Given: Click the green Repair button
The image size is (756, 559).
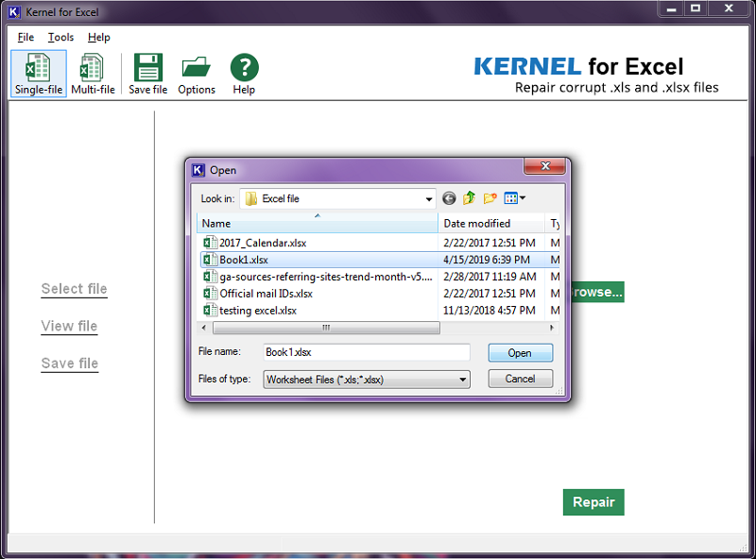Looking at the screenshot, I should [593, 502].
